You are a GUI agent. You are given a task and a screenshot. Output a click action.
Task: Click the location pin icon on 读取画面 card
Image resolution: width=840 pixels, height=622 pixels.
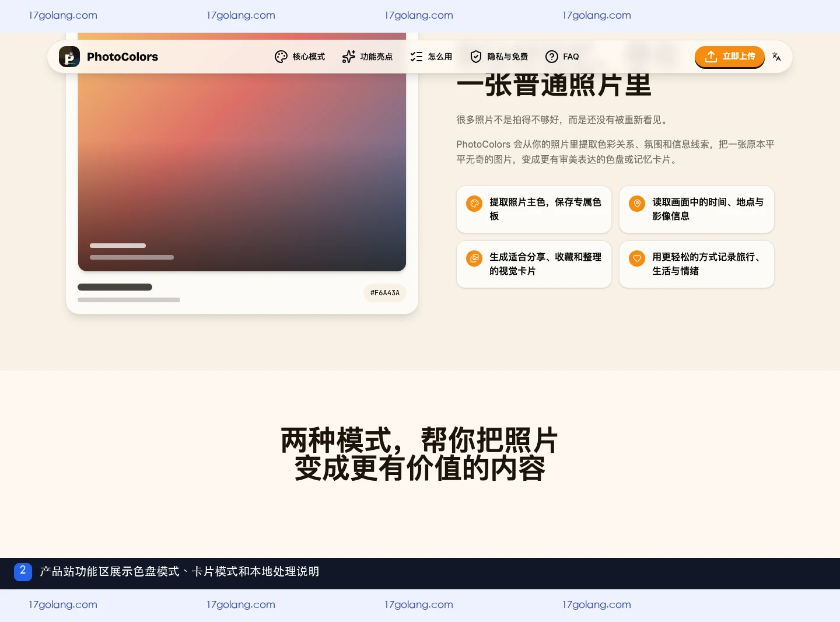coord(637,204)
